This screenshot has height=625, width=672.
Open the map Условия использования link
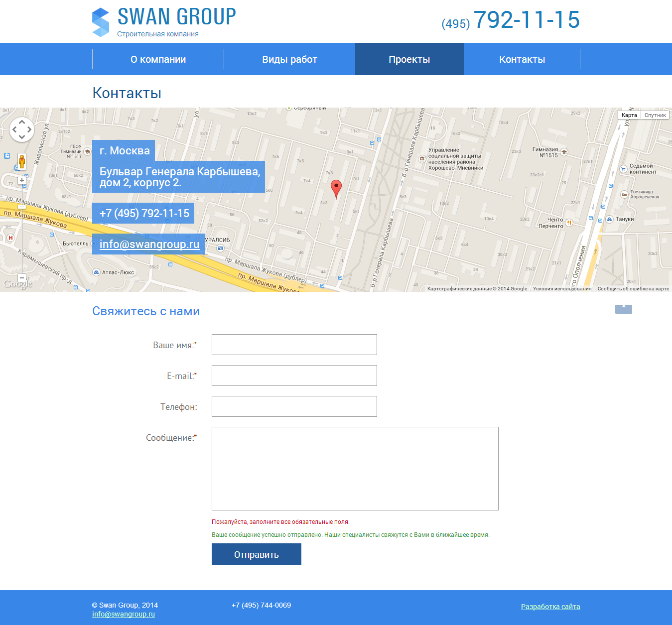[562, 289]
